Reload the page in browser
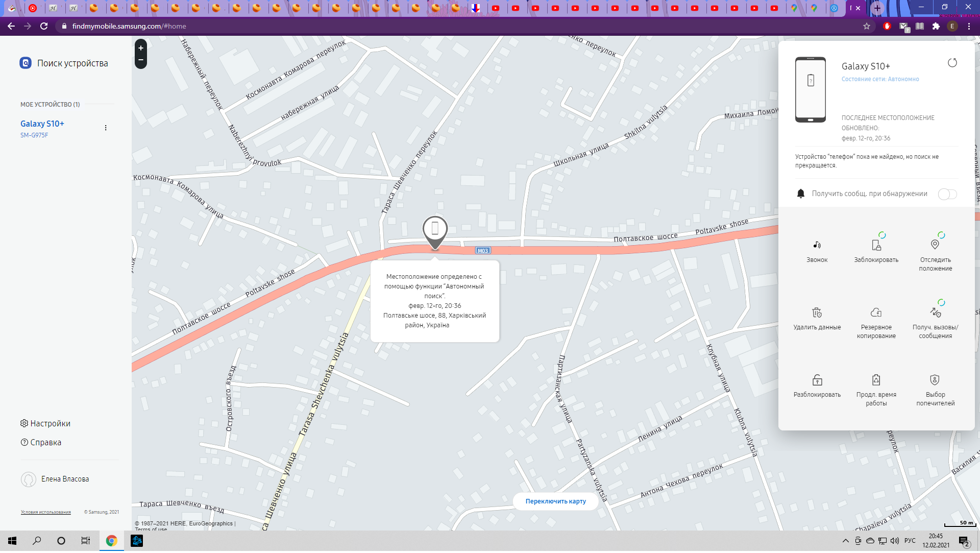 pyautogui.click(x=44, y=26)
